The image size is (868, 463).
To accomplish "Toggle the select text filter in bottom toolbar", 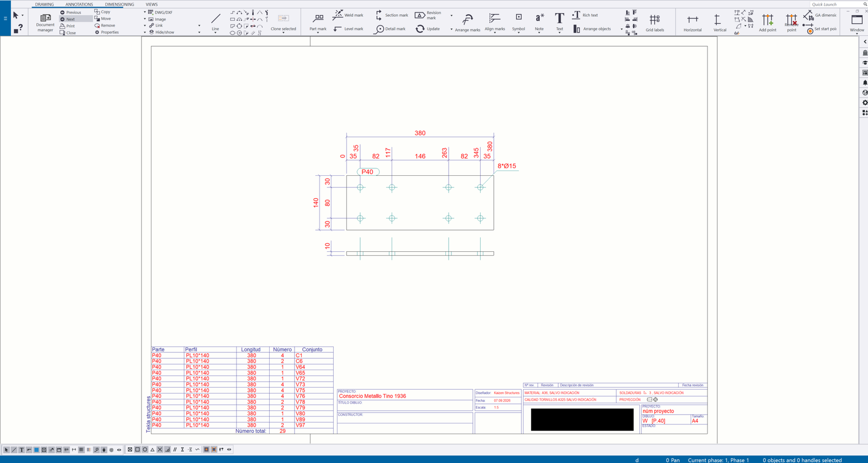I will 22,449.
